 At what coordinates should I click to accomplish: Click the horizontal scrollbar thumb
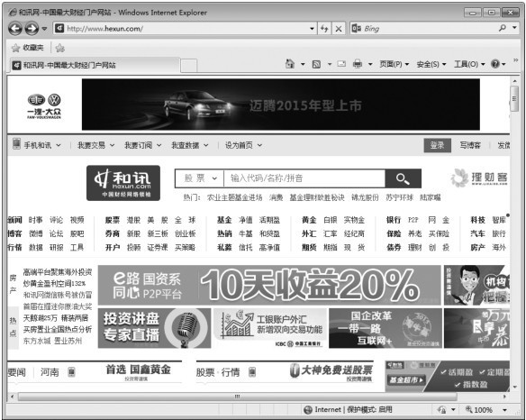[x=238, y=397]
